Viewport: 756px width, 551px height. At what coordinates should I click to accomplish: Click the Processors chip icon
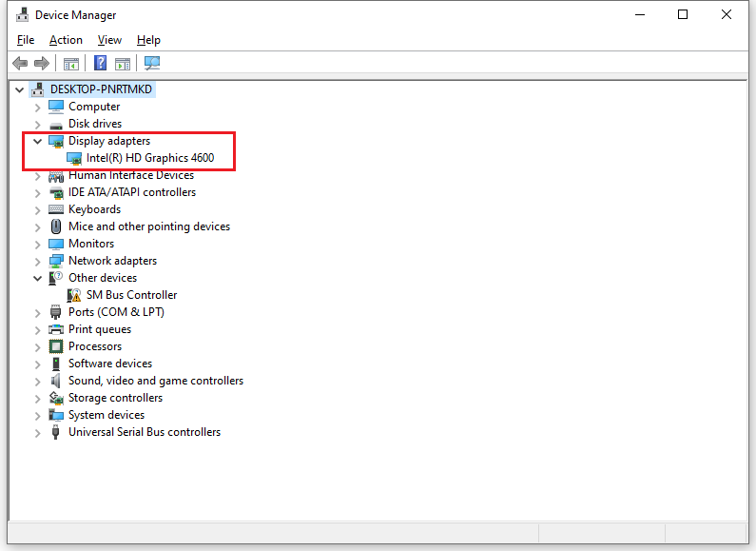coord(56,346)
